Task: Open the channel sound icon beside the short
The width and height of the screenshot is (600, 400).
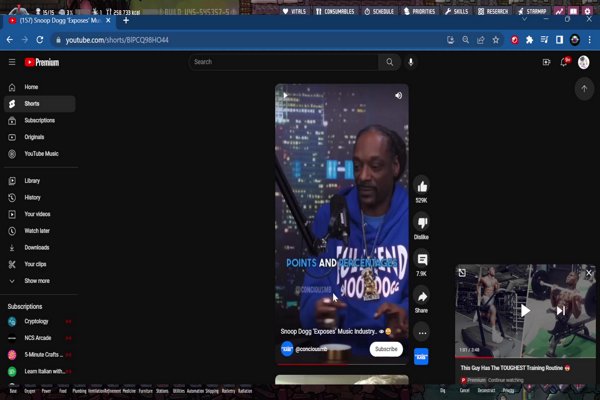Action: [421, 357]
